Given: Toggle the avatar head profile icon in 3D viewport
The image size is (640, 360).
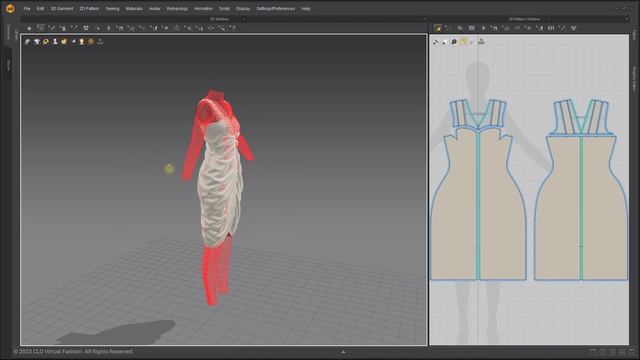Looking at the screenshot, I should click(82, 41).
